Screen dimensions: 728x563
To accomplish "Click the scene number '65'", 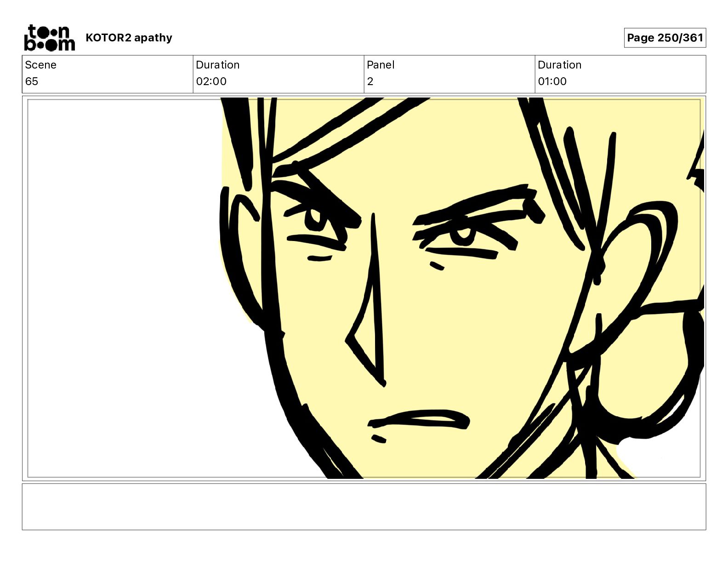I will pyautogui.click(x=32, y=81).
